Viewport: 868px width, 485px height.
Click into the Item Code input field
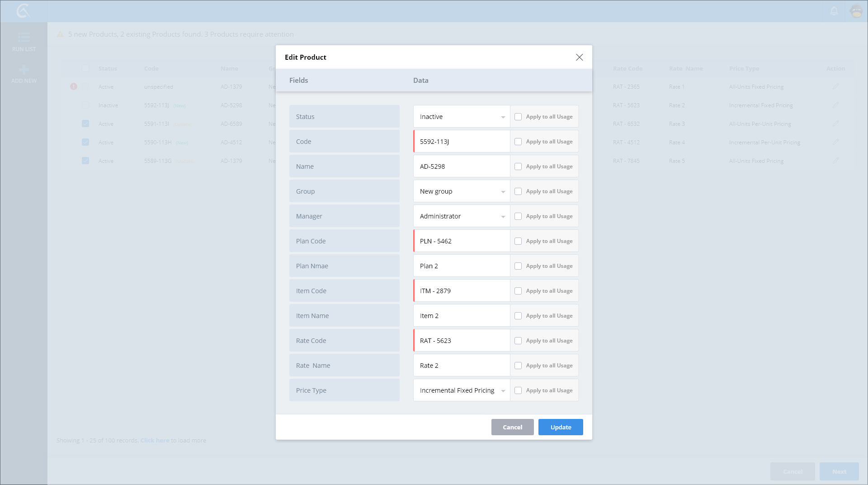pyautogui.click(x=461, y=291)
